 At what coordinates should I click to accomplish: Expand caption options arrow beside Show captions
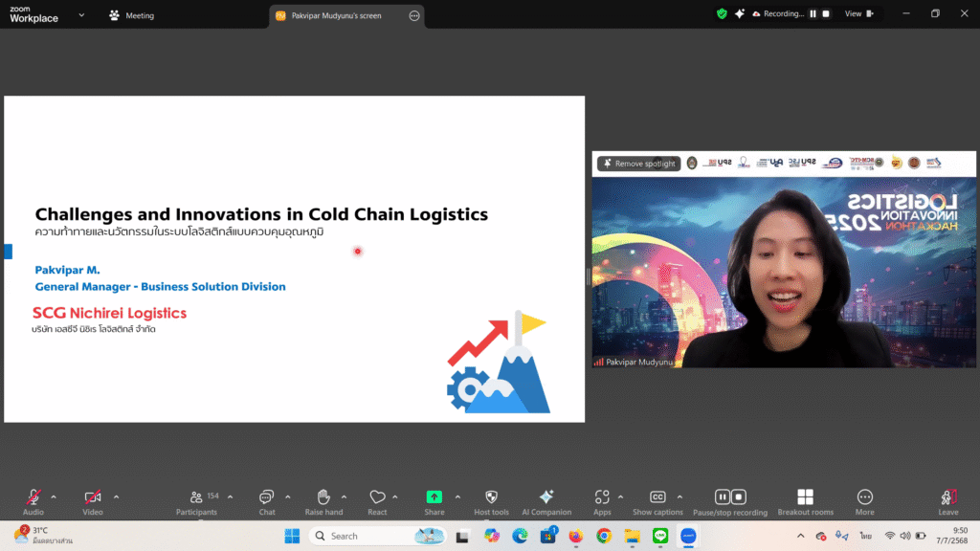(679, 497)
